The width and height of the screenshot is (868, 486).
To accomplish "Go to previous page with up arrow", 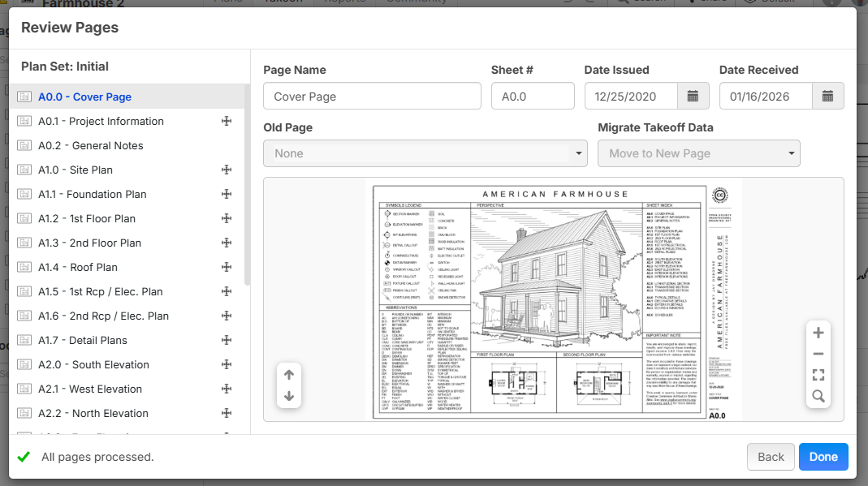I will pyautogui.click(x=289, y=375).
